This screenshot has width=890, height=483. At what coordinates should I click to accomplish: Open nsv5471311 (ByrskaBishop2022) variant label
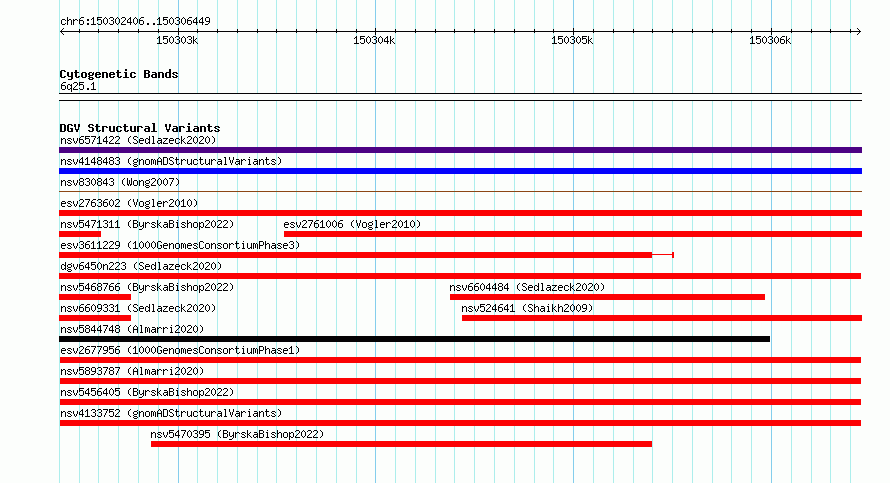[147, 224]
